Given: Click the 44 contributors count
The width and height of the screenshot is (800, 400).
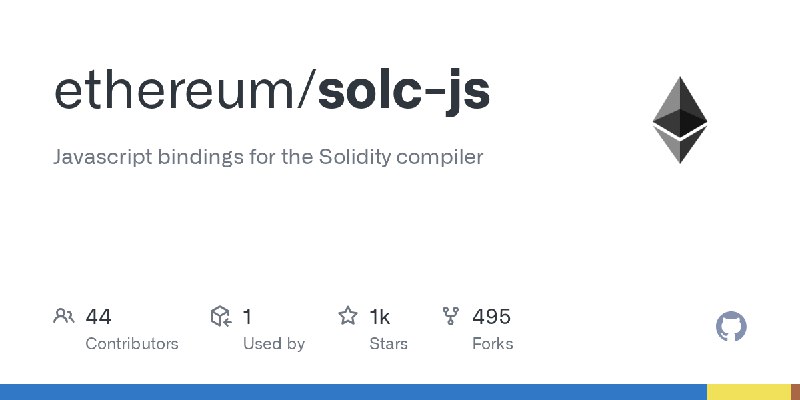Looking at the screenshot, I should 98,317.
